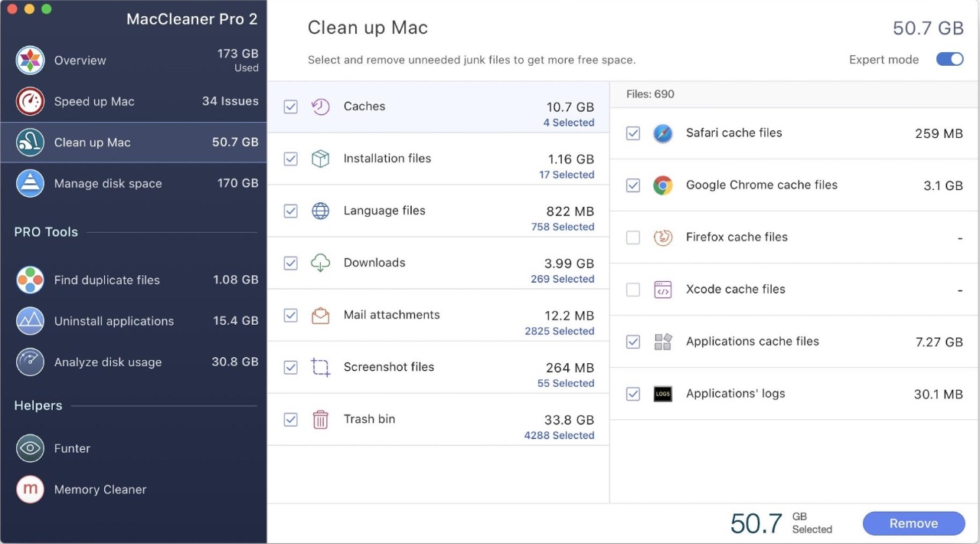Click the Memory Cleaner icon
Viewport: 980px width, 544px height.
[30, 490]
